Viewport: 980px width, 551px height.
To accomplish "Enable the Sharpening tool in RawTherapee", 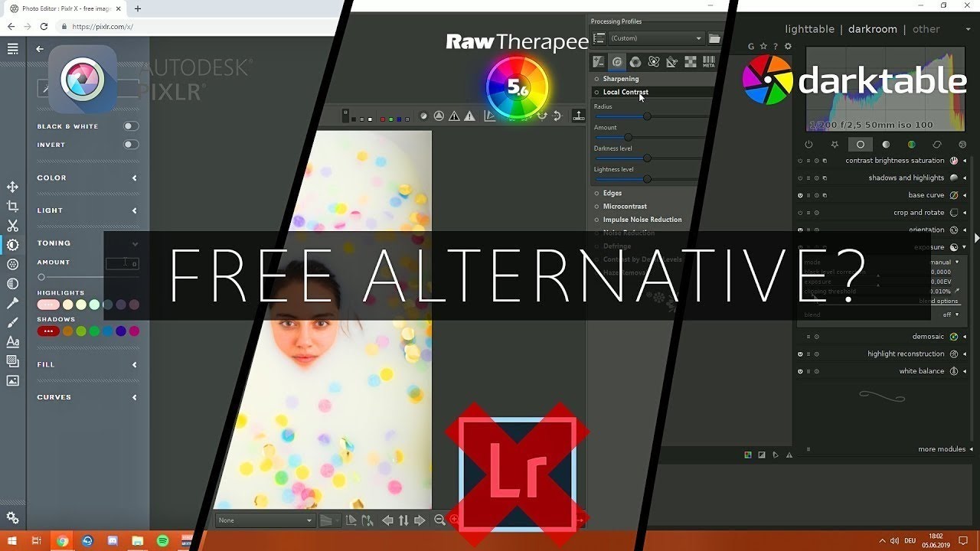I will [596, 79].
